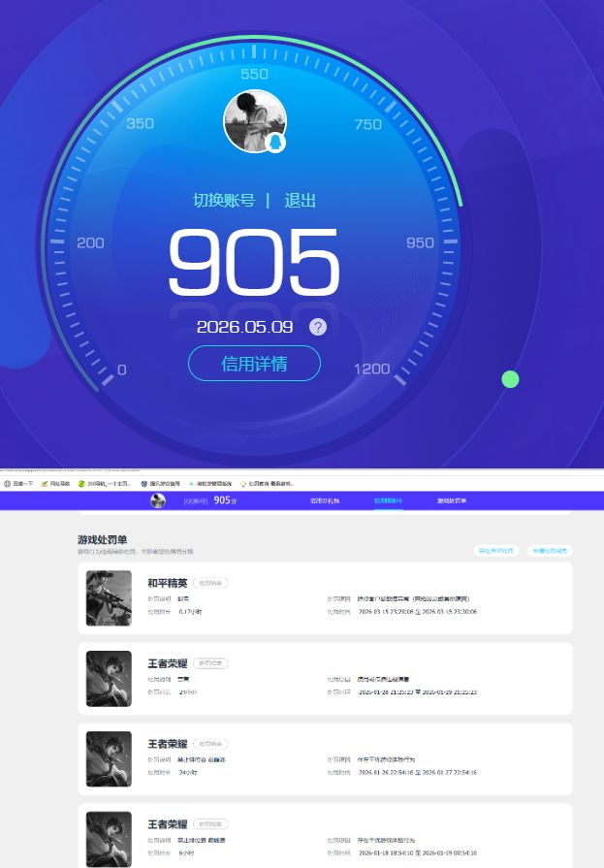This screenshot has width=604, height=868.
Task: Switch to the highlighted middle navigation tab
Action: point(389,500)
